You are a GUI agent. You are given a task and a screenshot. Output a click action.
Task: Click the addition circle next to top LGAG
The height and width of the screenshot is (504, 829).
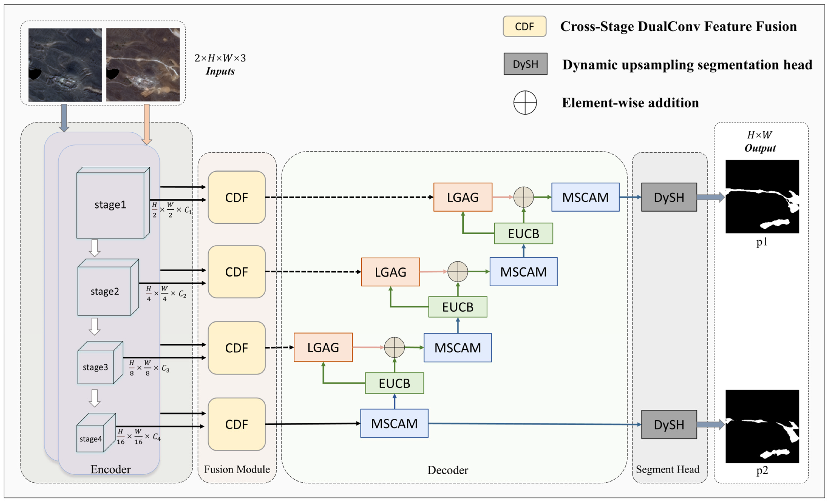coord(523,197)
